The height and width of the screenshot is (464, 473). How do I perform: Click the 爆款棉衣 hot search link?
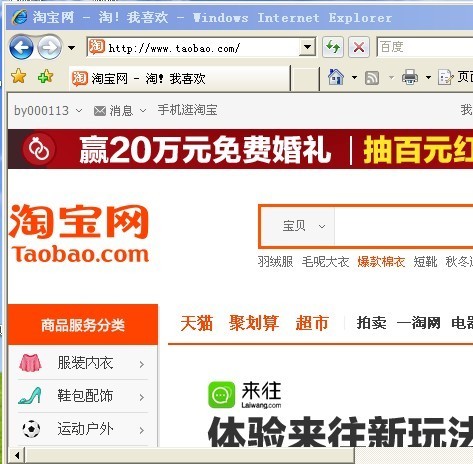pos(381,262)
